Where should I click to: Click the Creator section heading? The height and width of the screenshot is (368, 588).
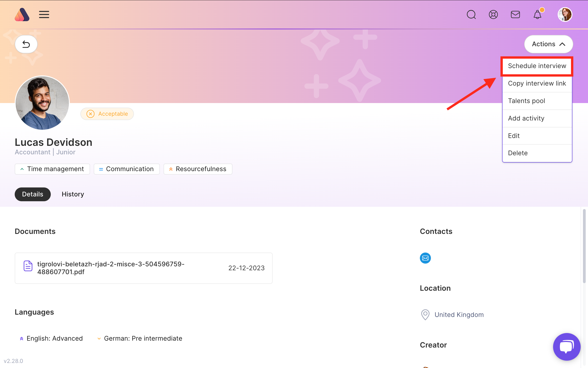[433, 345]
